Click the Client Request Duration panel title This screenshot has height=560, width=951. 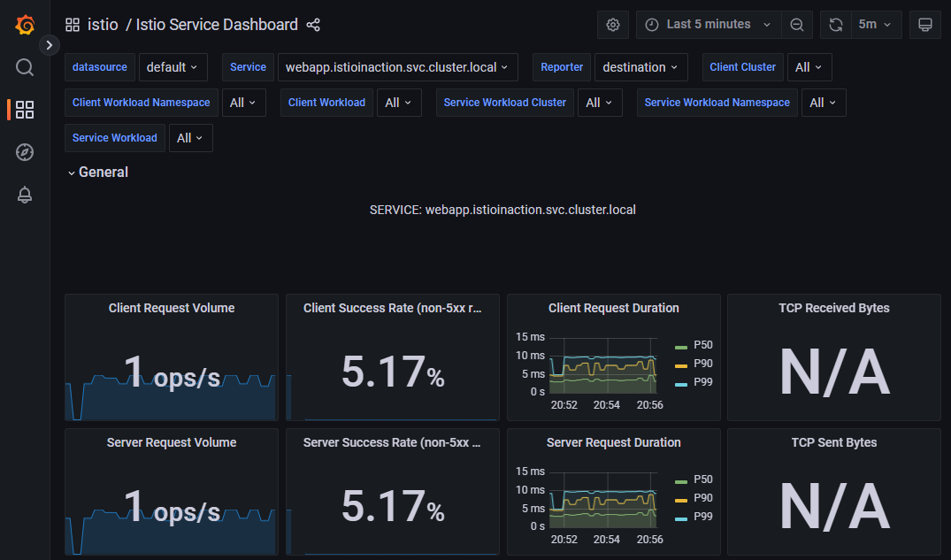[614, 308]
